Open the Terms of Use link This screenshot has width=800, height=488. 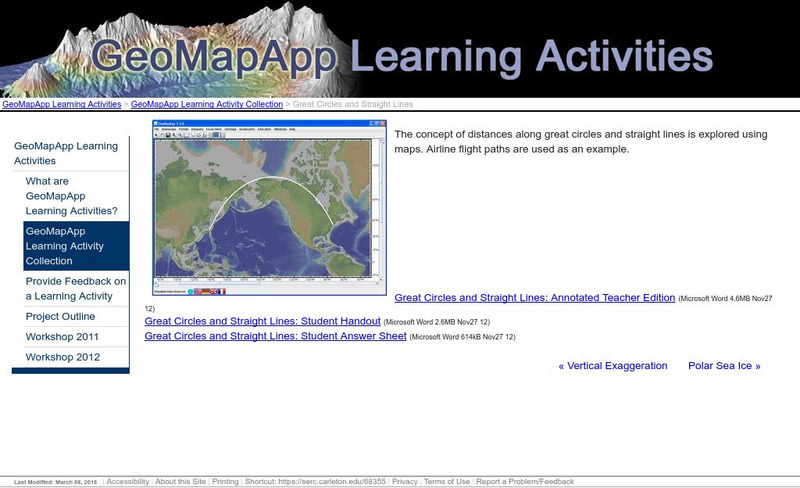pos(447,481)
